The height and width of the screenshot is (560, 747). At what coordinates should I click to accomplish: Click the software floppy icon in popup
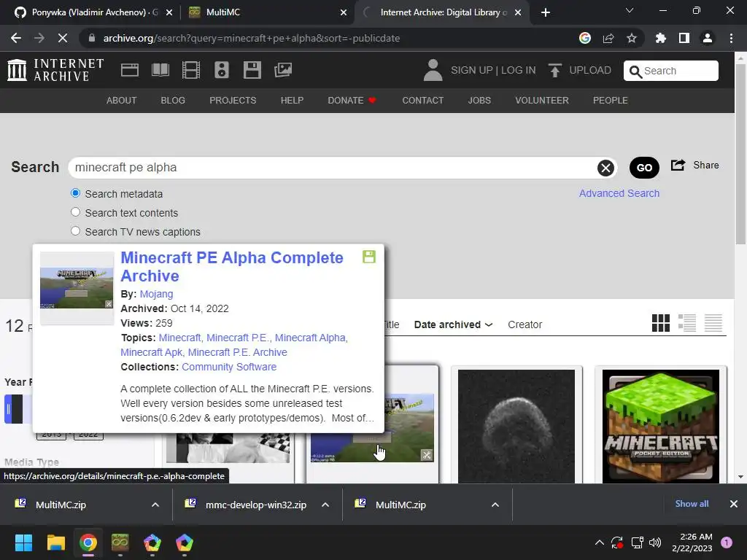[369, 257]
